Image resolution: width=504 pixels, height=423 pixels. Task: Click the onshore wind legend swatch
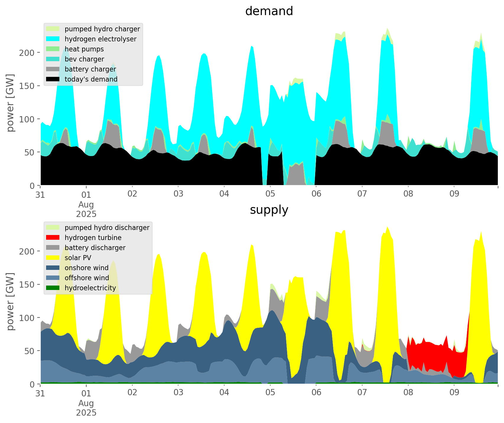coord(53,268)
